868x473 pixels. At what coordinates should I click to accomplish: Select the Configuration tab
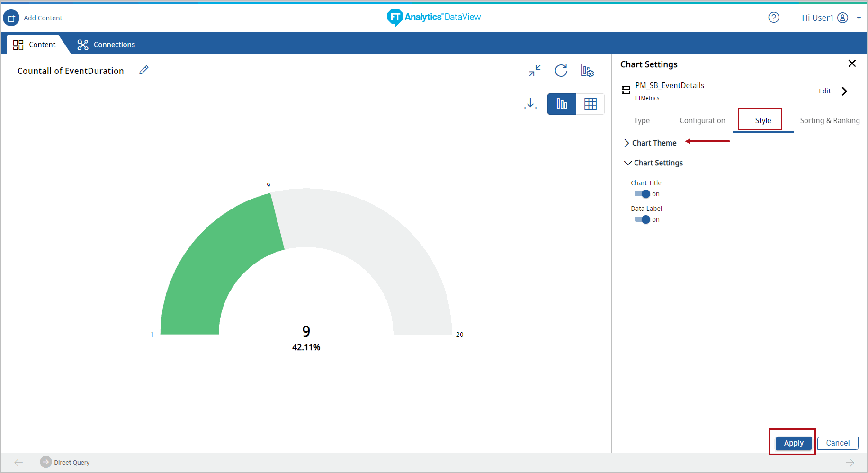[x=702, y=121]
